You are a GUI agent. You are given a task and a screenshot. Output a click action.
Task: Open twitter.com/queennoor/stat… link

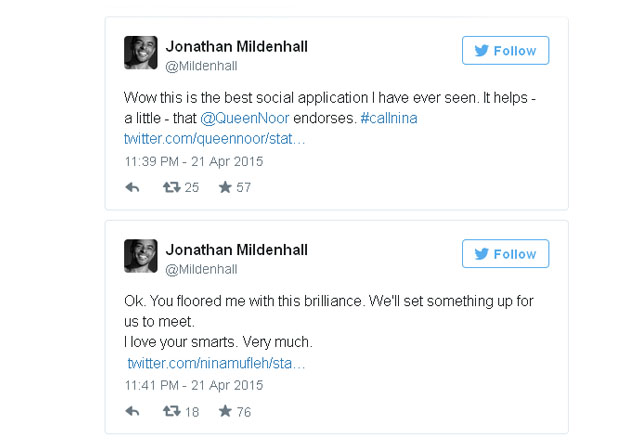tap(215, 139)
